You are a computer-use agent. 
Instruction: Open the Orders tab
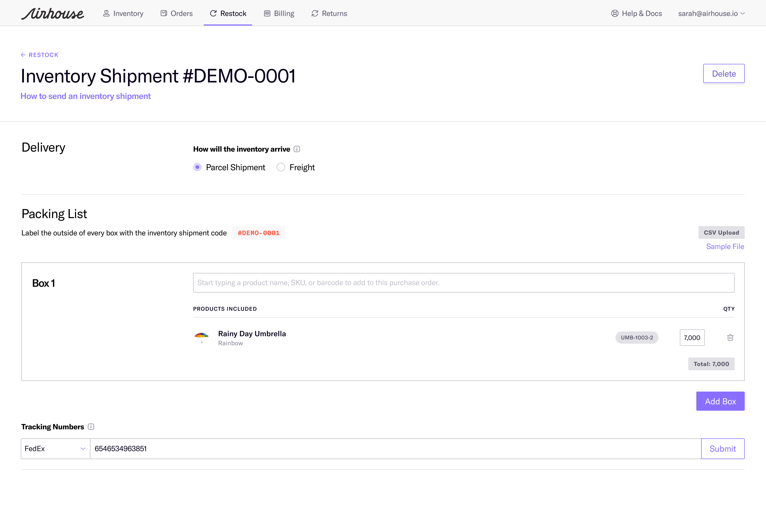(x=177, y=13)
